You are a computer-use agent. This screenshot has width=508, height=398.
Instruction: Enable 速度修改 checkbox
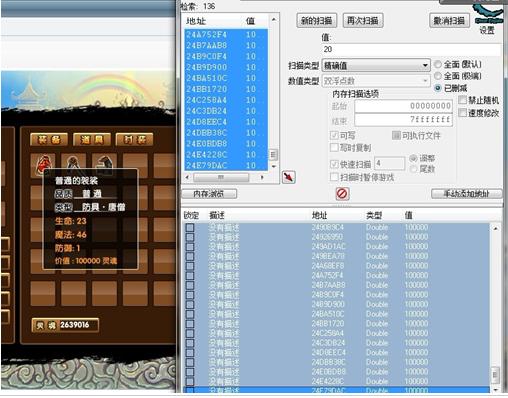click(x=462, y=113)
